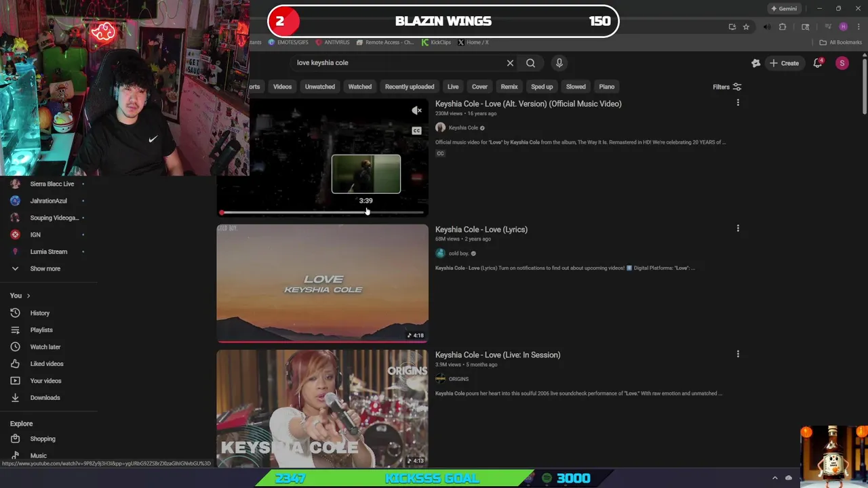
Task: Select the Watched filter chip
Action: pos(359,87)
